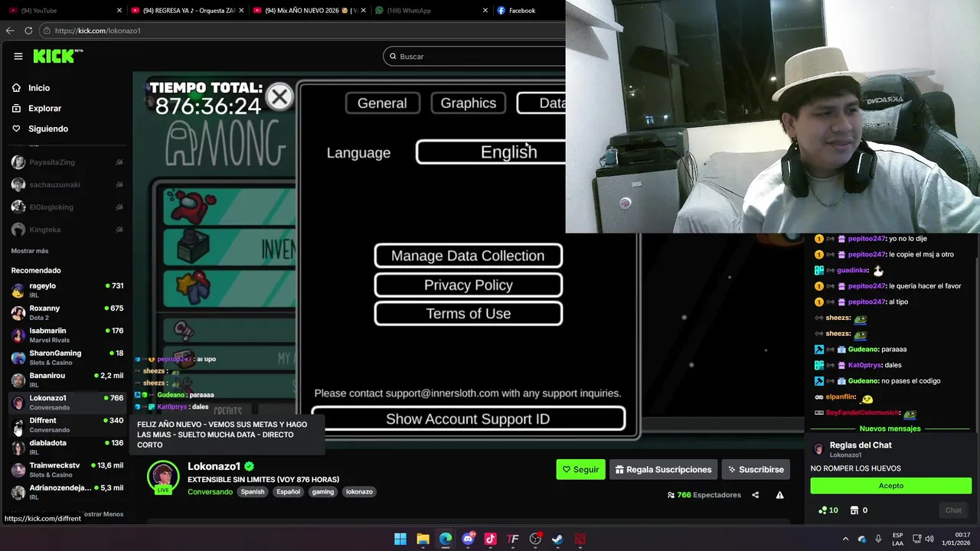Click Manage Data Collection button

coord(468,256)
